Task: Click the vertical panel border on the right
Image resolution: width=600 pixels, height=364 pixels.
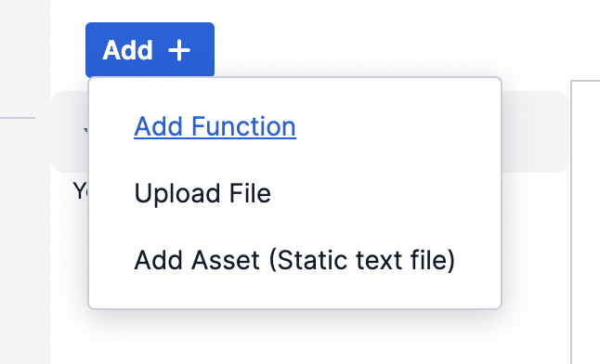Action: point(571,222)
